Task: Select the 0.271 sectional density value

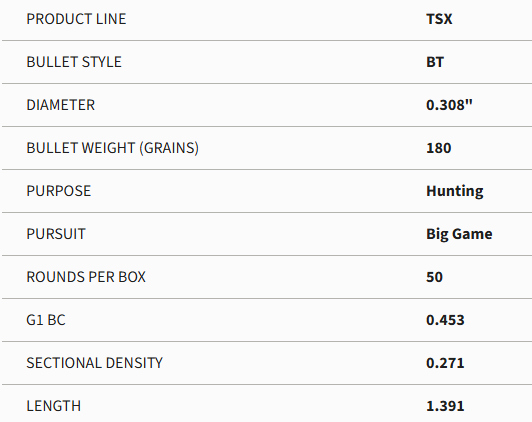Action: pos(445,363)
